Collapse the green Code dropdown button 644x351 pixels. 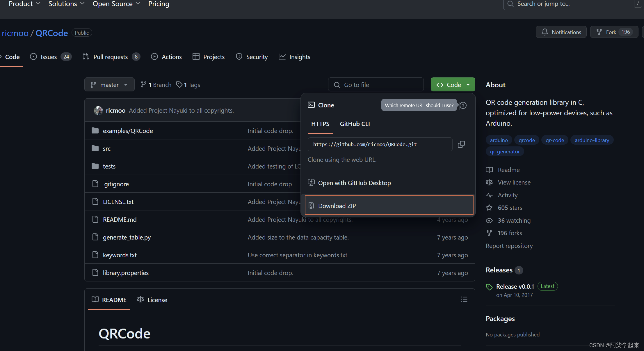point(453,85)
